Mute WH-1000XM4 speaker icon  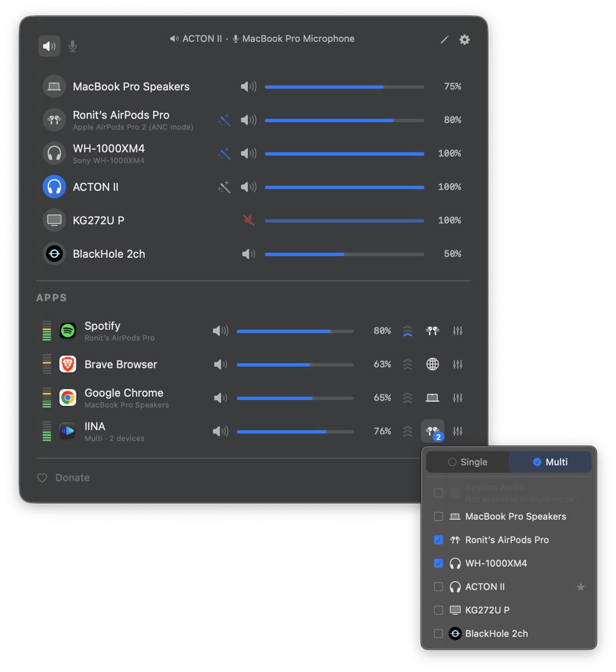tap(248, 153)
